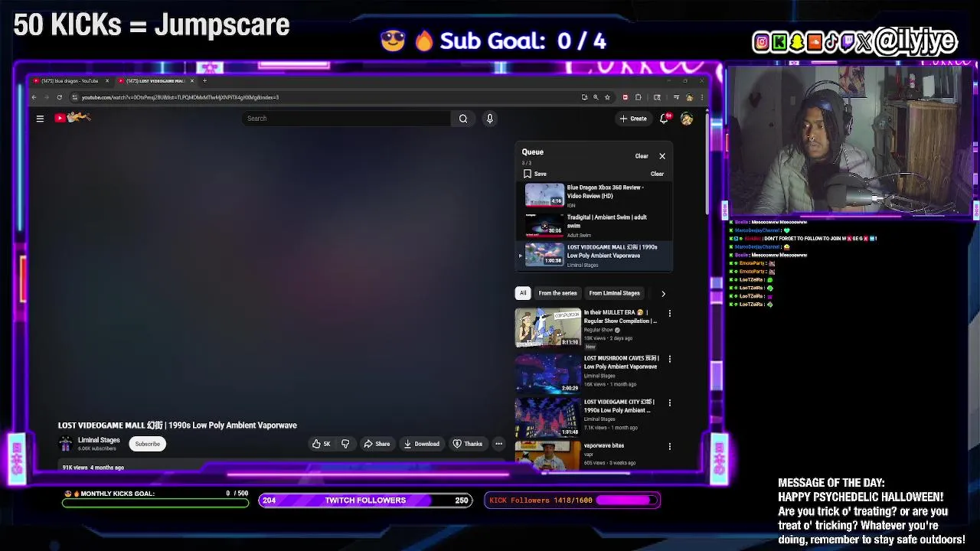Image resolution: width=980 pixels, height=551 pixels.
Task: Open LOST VIDEOGAME CITY video thumbnail
Action: click(547, 417)
